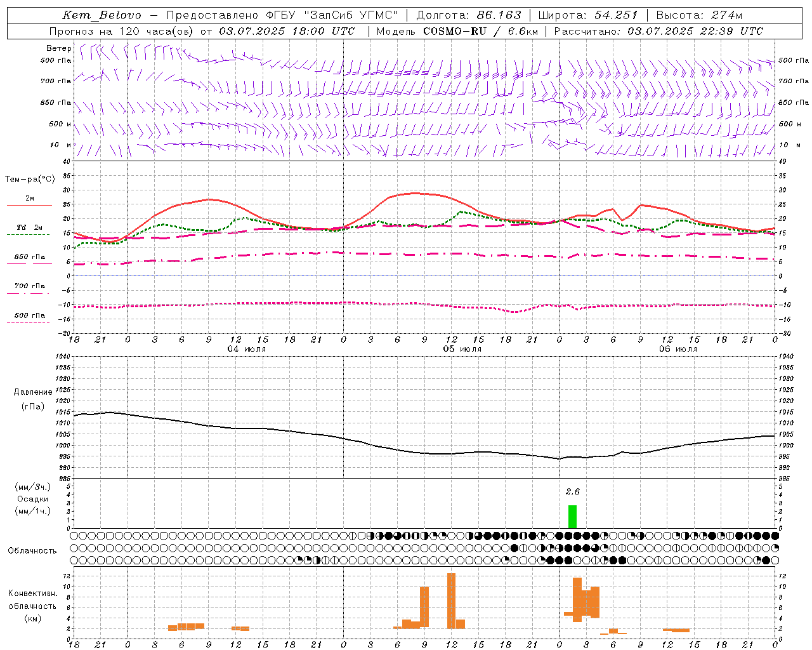Click the station name Kem_Belovo
Viewport: 812px width, 650px height.
pos(101,15)
